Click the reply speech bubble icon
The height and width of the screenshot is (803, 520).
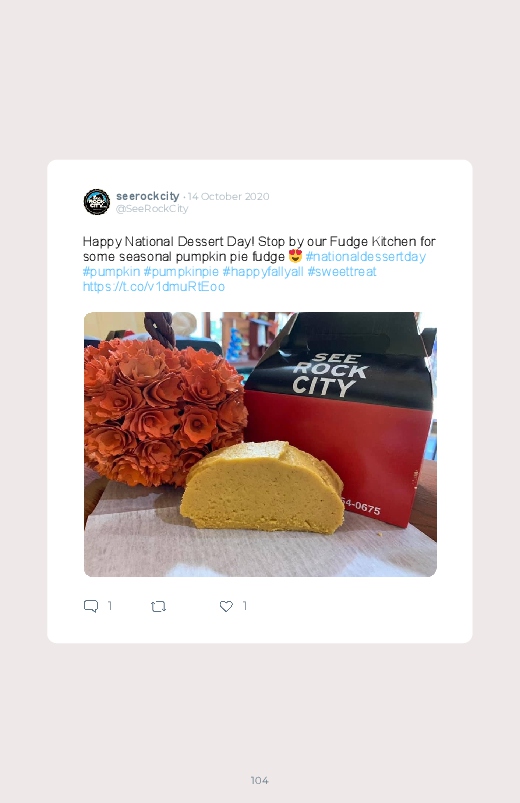click(91, 606)
